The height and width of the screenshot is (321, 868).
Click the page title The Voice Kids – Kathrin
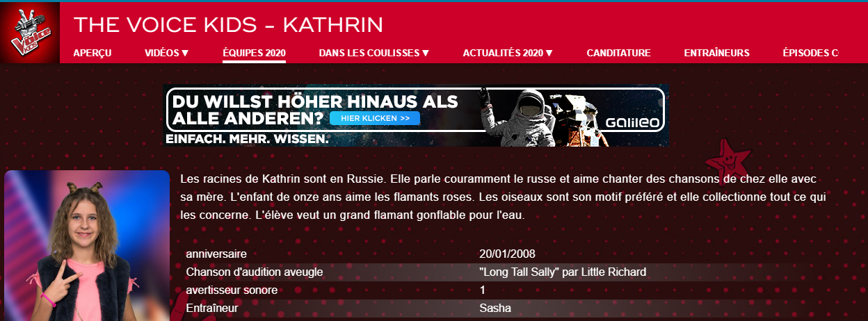229,25
